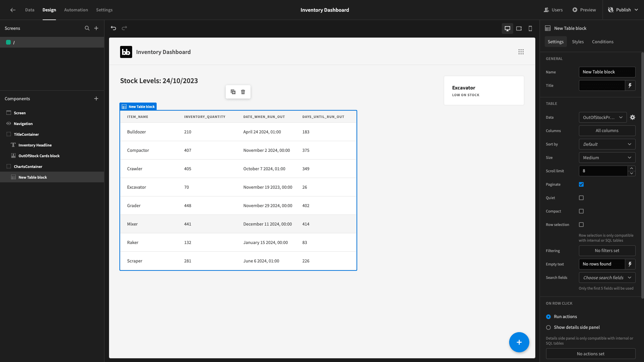Switch to tablet preview icon

point(519,28)
